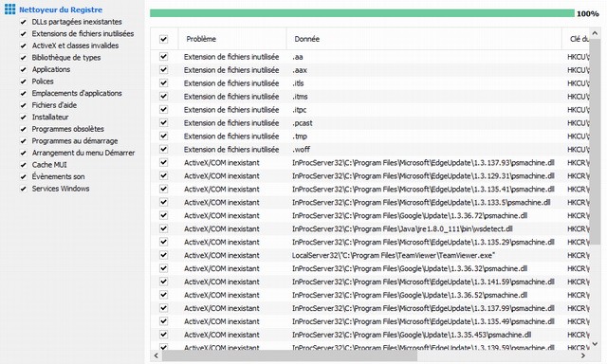The image size is (607, 364).
Task: Click the horizontal scrollbar thumb
Action: 289,355
